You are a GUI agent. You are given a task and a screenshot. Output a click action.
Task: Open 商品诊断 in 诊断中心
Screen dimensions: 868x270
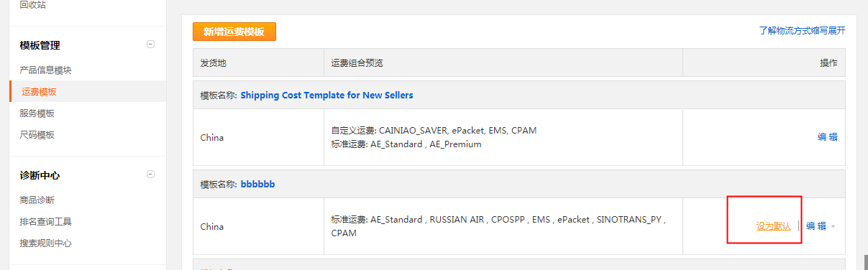37,200
